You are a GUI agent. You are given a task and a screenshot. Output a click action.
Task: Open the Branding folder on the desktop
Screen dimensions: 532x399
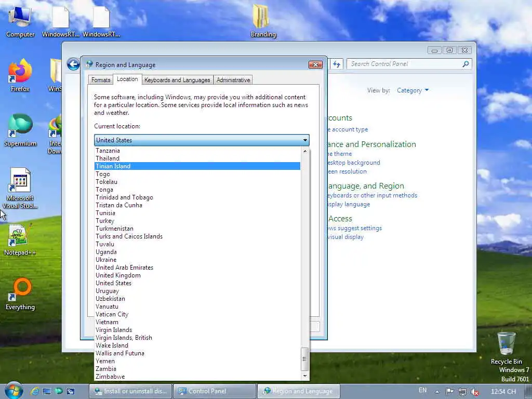[x=263, y=21]
